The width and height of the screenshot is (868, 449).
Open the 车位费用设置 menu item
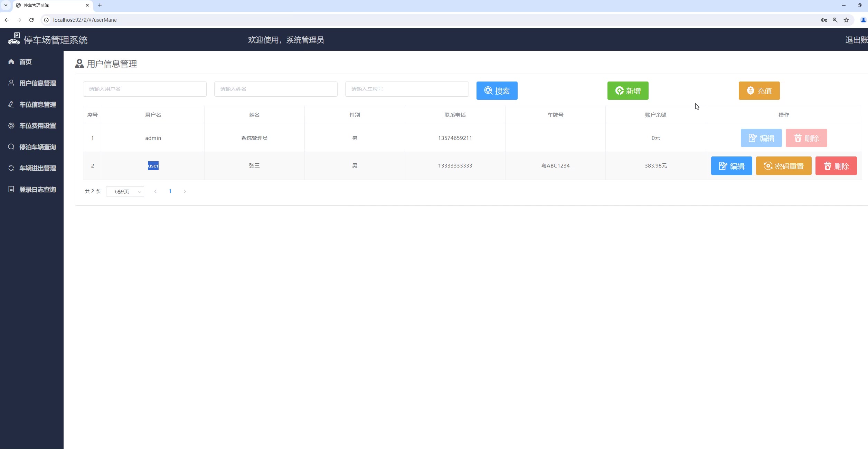click(32, 126)
